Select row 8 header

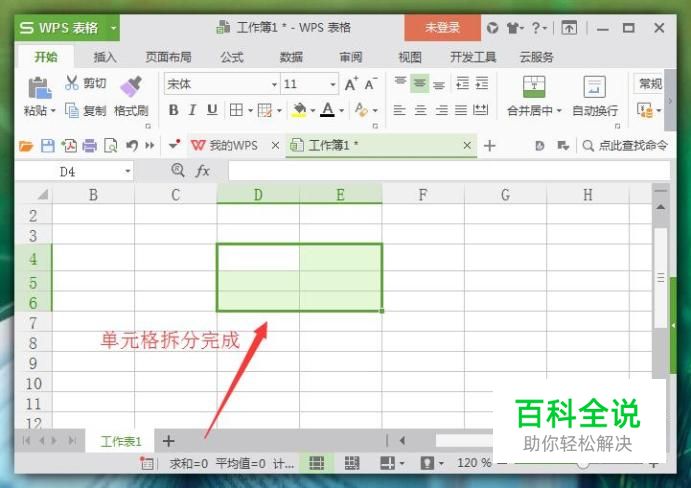pos(33,343)
